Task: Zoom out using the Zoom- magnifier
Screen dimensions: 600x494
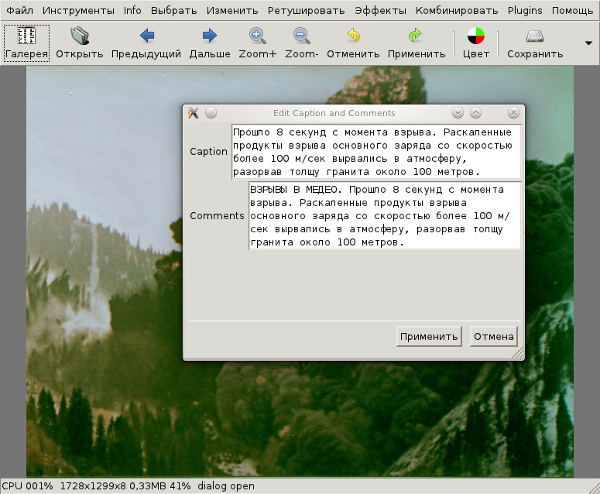Action: click(x=301, y=42)
